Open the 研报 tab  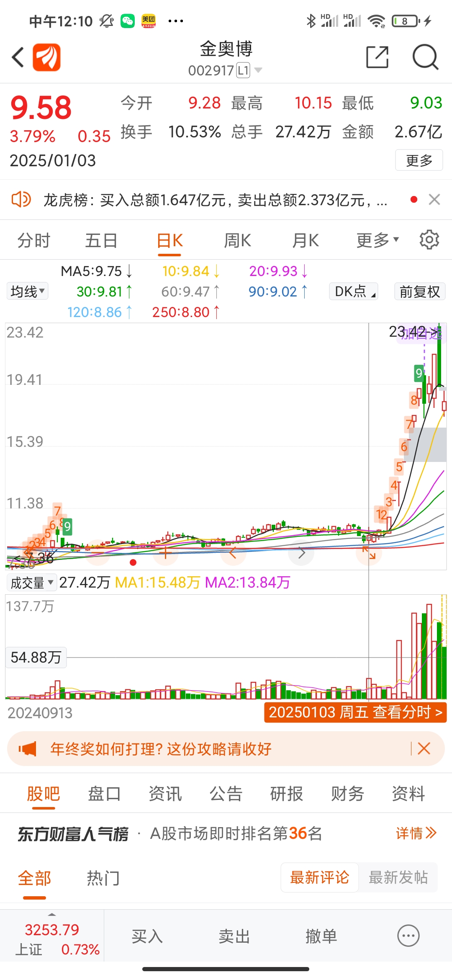(287, 794)
